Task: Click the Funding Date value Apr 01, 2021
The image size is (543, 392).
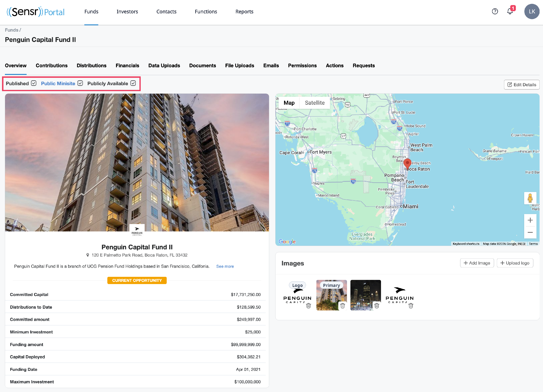Action: [x=248, y=370]
